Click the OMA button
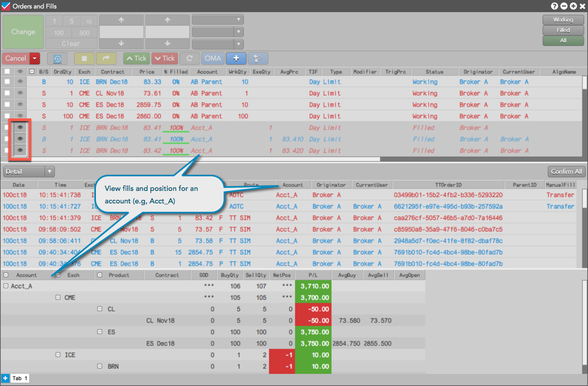Viewport: 588px width, 386px height. click(213, 58)
